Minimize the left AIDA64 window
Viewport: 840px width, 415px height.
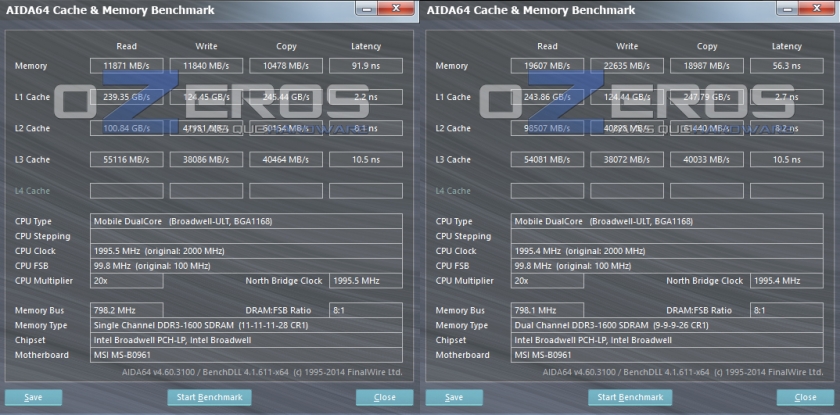click(366, 9)
